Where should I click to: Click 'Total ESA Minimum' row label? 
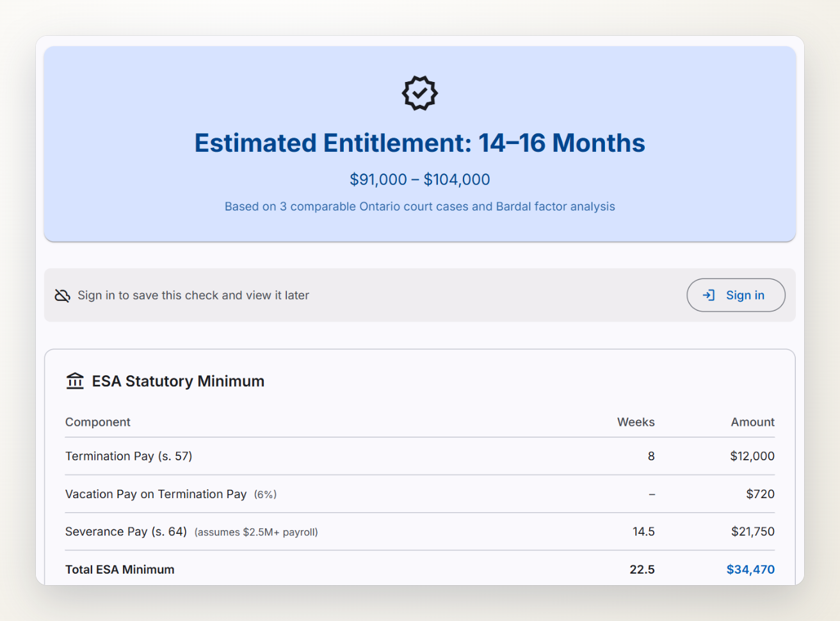point(120,569)
